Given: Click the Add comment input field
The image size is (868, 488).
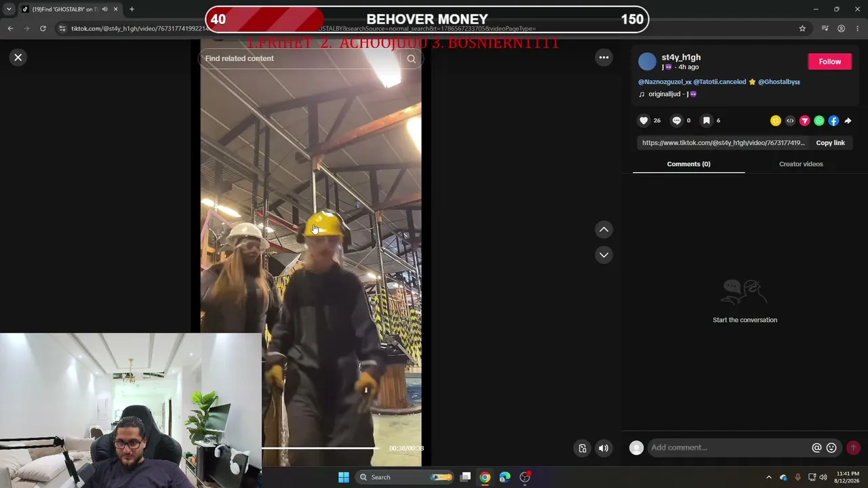Looking at the screenshot, I should (x=729, y=447).
